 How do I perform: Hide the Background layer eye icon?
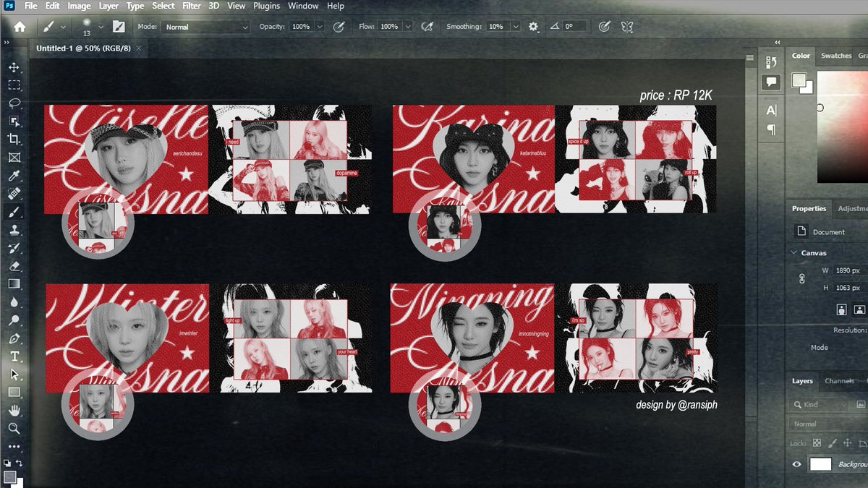pos(797,465)
